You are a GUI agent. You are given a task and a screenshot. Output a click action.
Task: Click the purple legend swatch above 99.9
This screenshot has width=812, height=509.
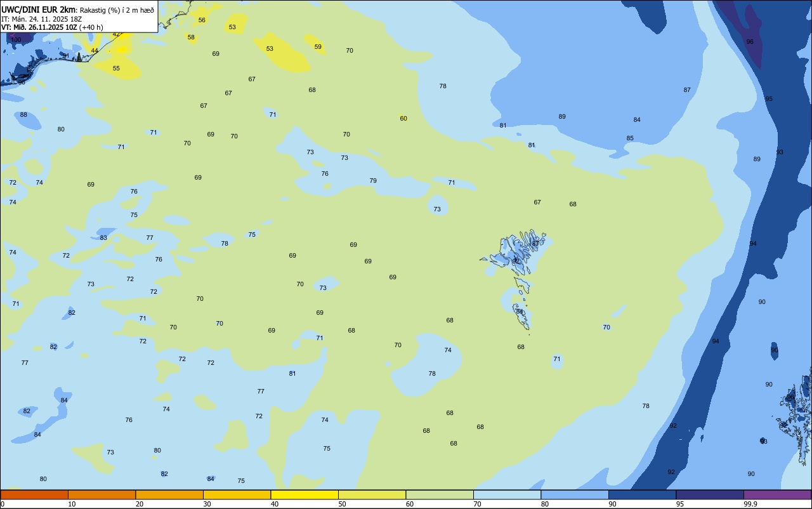coord(777,494)
